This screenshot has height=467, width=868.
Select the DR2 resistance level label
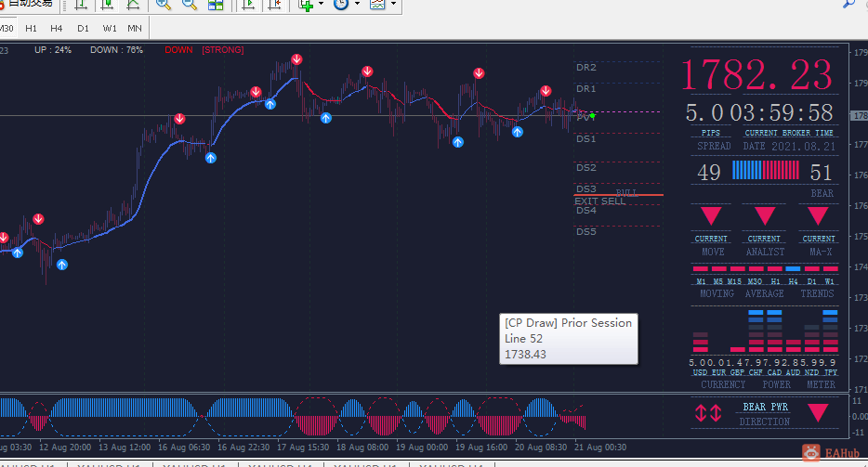point(586,68)
